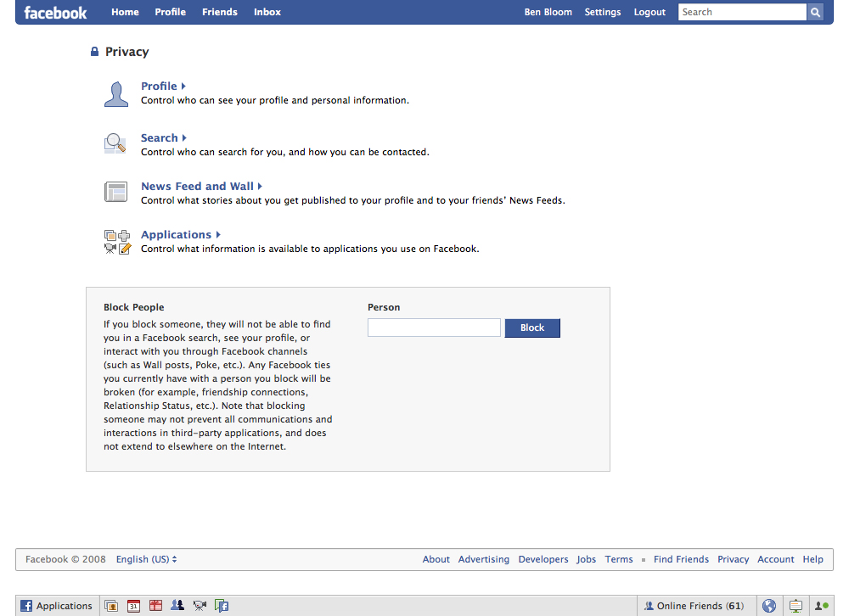Click arrow beside News Feed and Wall
Image resolution: width=849 pixels, height=616 pixels.
point(260,186)
